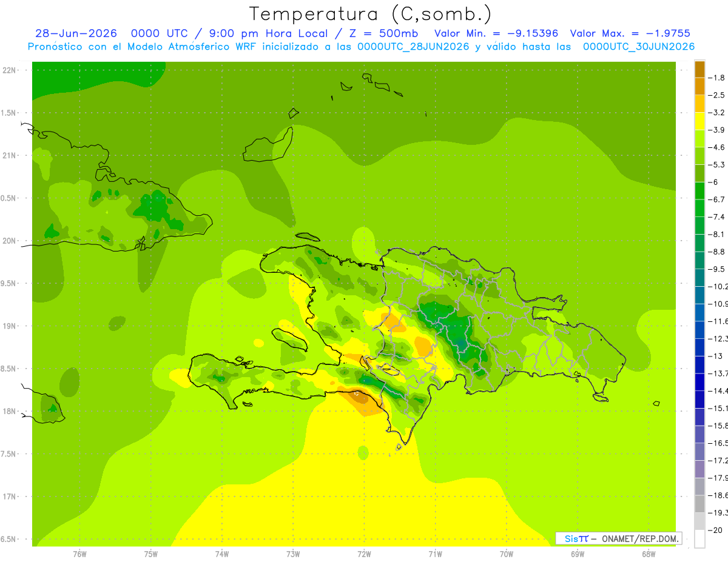Select the '0000UTC_28JUN2026' initialization timestamp

[413, 47]
